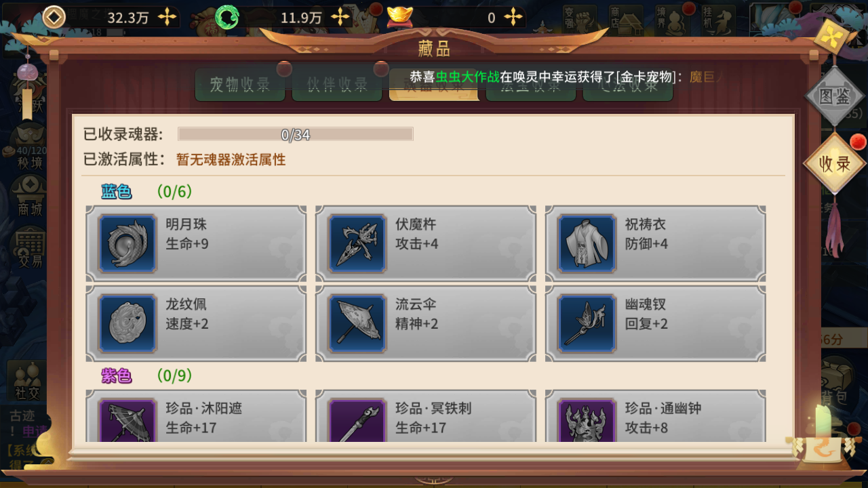
Task: Switch to the 宠物收录 tab
Action: (x=240, y=85)
